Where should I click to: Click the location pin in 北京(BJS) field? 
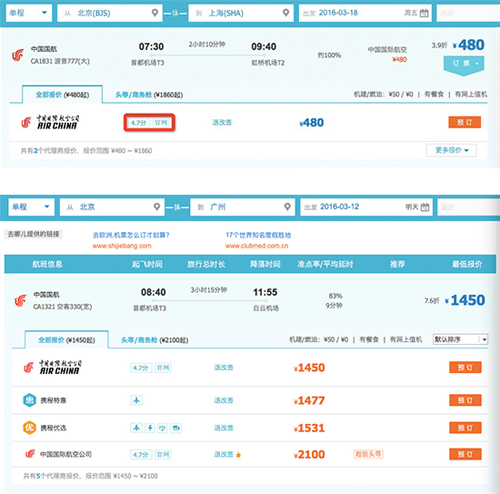[155, 13]
